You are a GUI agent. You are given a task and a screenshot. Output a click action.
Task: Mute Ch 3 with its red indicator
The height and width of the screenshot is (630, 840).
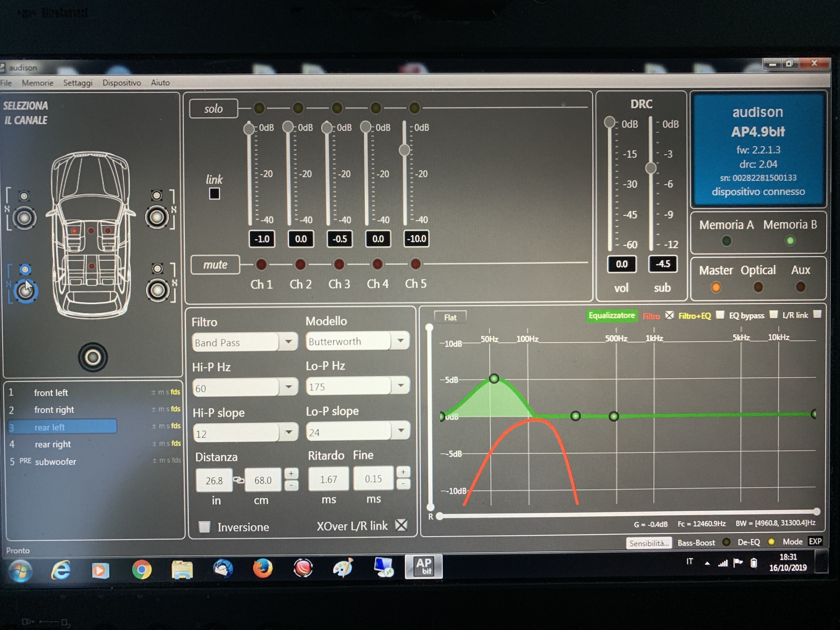tap(339, 264)
